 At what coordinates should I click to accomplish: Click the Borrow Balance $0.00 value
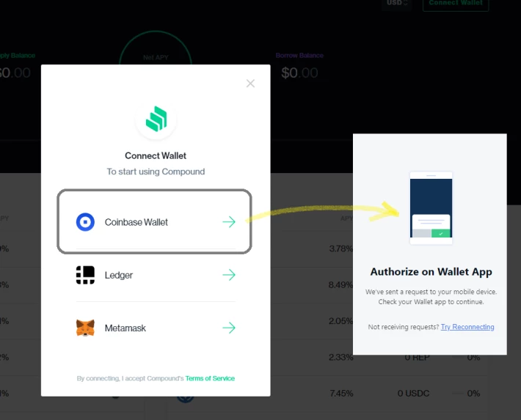[x=299, y=73]
